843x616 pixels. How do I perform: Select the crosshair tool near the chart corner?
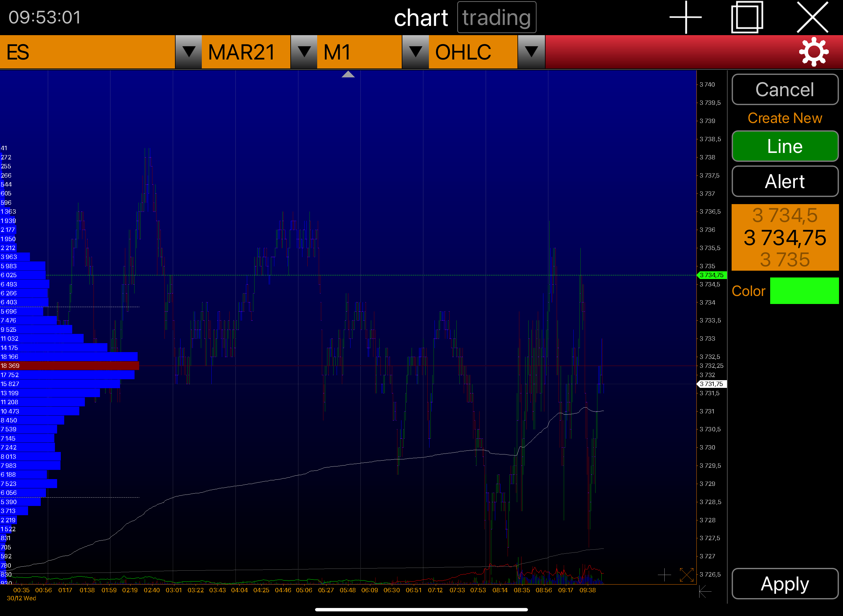665,575
